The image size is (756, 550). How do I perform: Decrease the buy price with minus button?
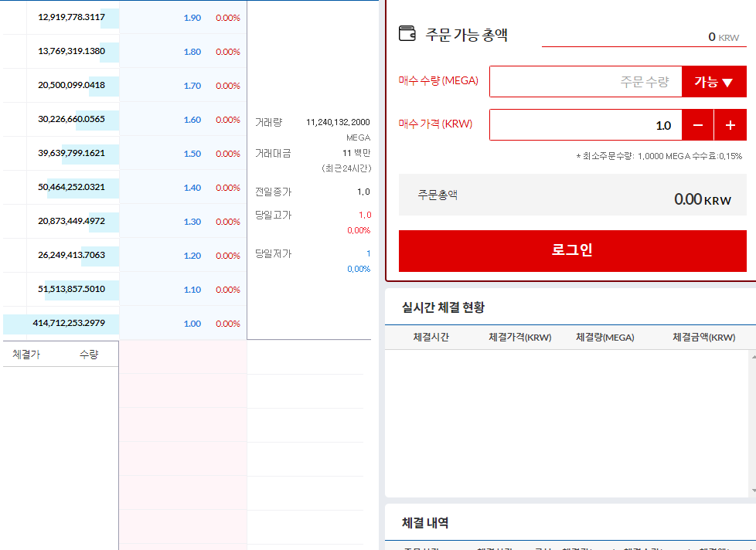point(697,125)
